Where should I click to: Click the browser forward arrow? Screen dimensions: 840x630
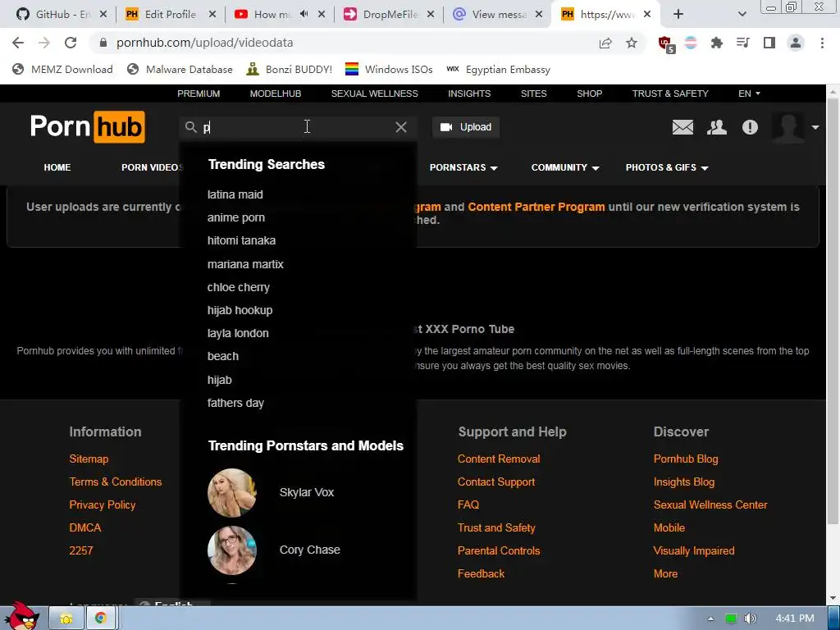[x=44, y=43]
